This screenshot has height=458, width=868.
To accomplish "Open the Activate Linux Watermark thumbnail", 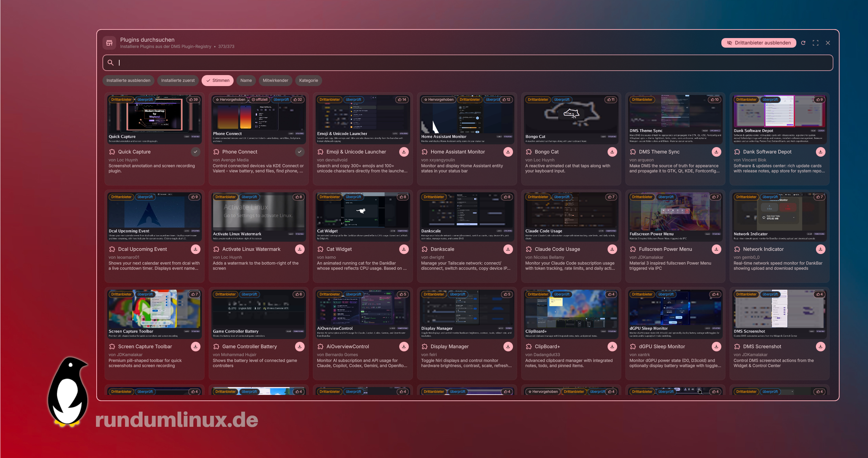I will [x=258, y=217].
